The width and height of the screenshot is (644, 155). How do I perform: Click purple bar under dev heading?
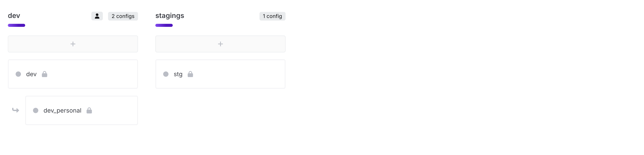coord(16,25)
